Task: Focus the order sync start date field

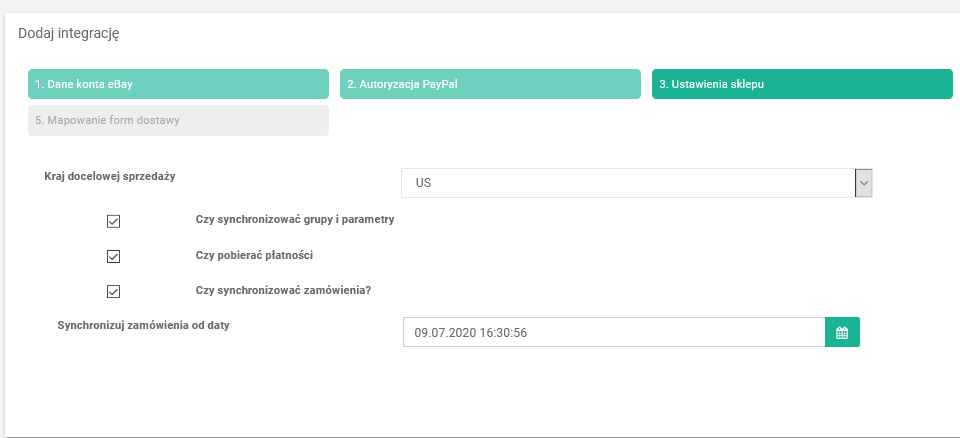Action: [x=613, y=333]
